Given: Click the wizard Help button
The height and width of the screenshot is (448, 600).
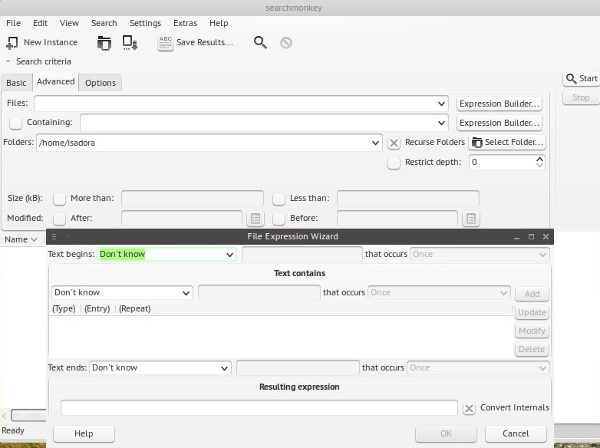Looking at the screenshot, I should [x=84, y=434].
